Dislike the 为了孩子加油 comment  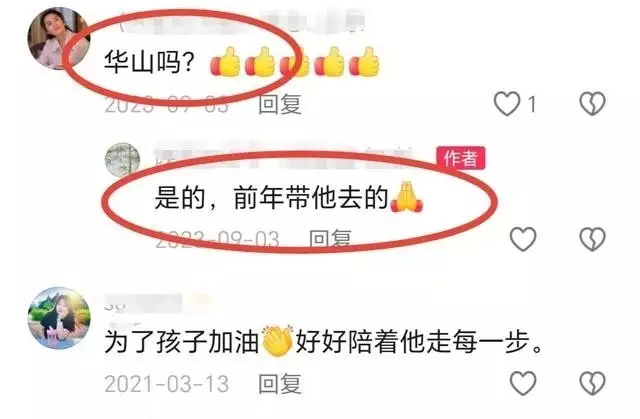click(x=593, y=383)
